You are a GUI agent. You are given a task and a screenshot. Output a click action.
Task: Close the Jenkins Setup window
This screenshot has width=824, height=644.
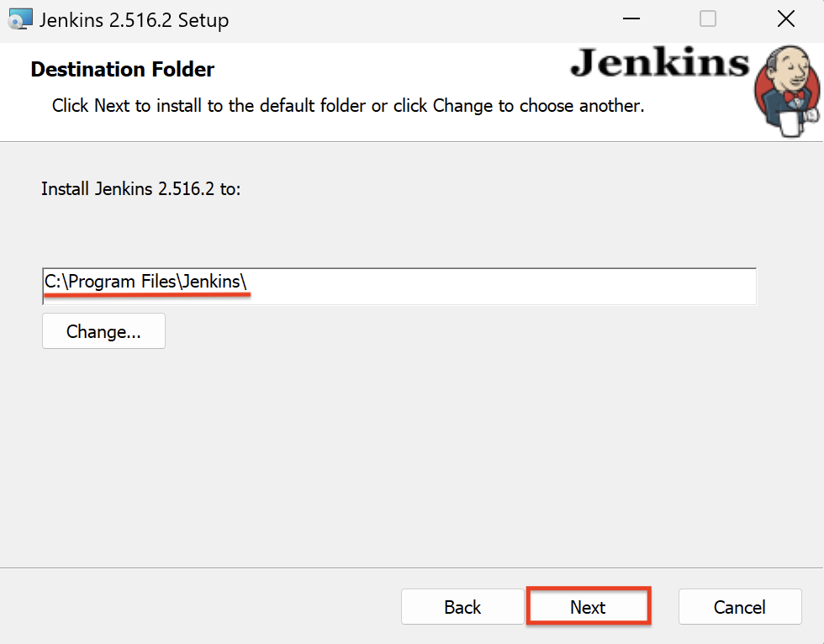[785, 18]
